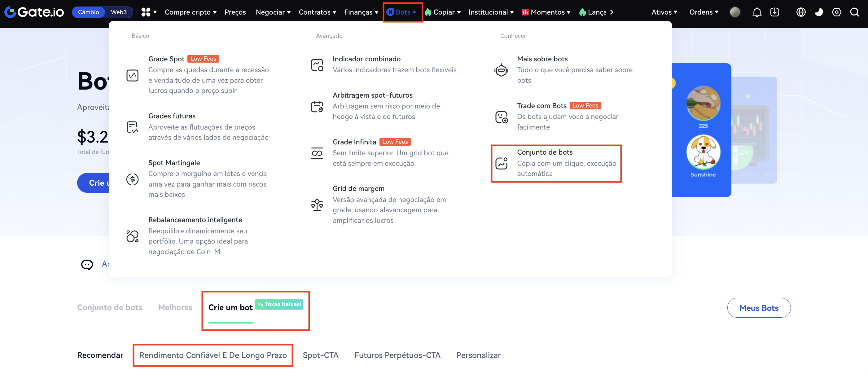
Task: Open the settings hexagon icon
Action: [836, 12]
